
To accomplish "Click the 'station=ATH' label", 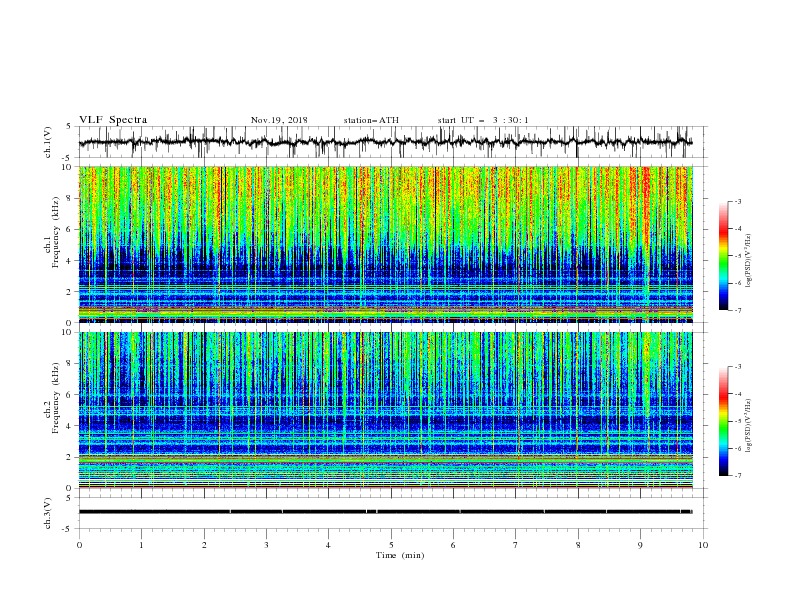I will 371,120.
